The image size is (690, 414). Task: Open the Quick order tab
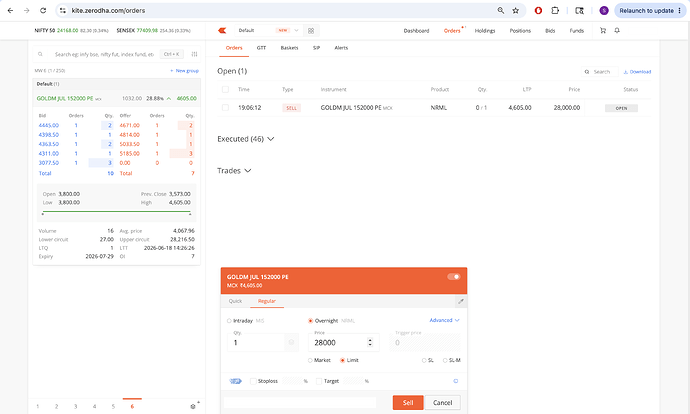[x=235, y=301]
